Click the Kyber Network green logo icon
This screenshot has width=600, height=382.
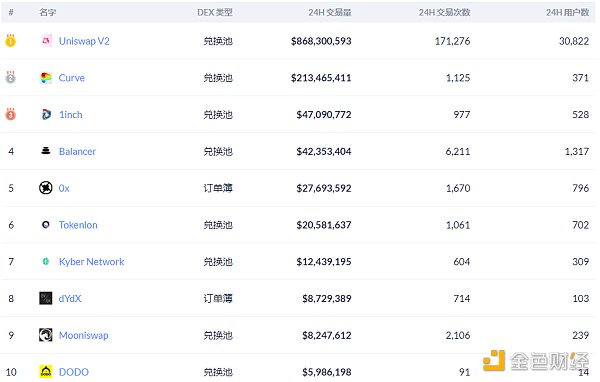click(x=46, y=261)
